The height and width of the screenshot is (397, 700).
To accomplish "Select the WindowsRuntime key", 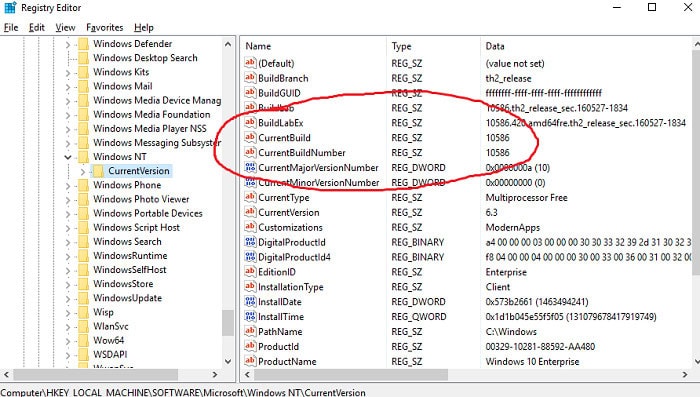I will (x=130, y=256).
